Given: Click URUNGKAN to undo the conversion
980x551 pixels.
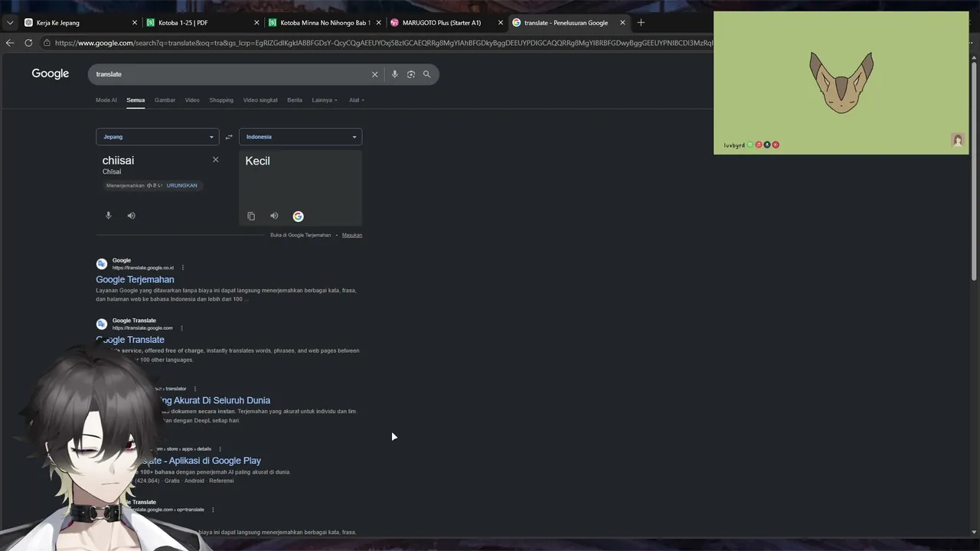Looking at the screenshot, I should [x=181, y=185].
